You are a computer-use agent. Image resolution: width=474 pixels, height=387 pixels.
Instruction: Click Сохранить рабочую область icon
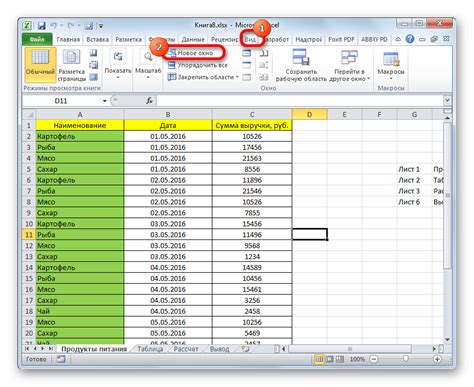coord(301,57)
